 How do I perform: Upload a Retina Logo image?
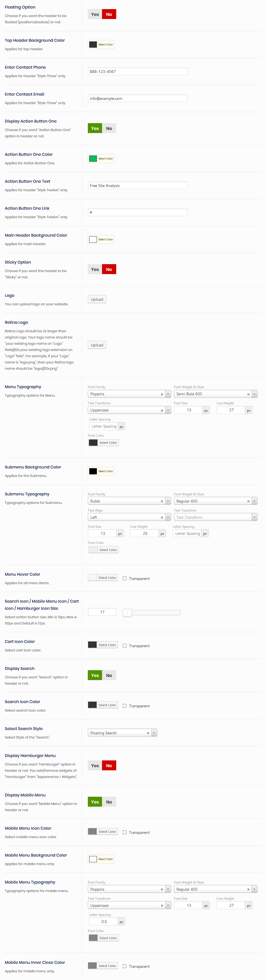pyautogui.click(x=97, y=345)
